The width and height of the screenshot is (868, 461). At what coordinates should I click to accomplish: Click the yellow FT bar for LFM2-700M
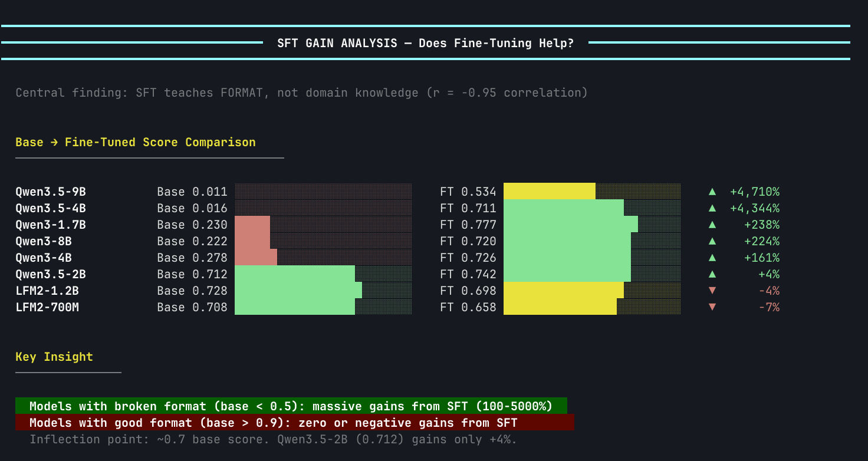coord(560,307)
